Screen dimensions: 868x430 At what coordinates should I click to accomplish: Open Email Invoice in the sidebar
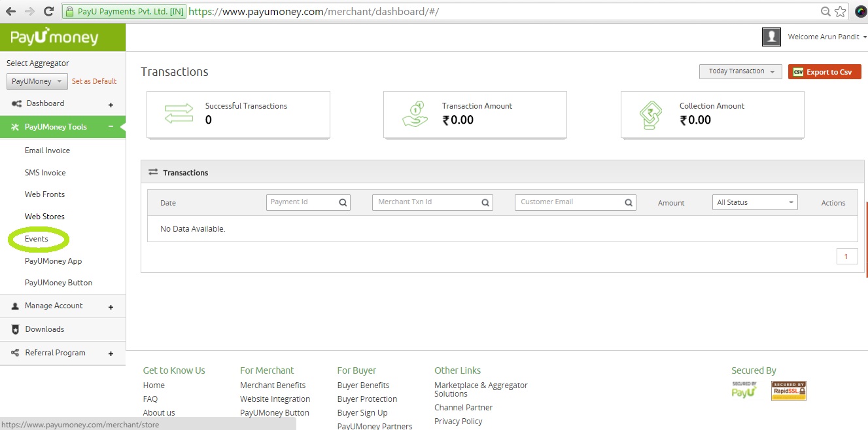coord(47,151)
